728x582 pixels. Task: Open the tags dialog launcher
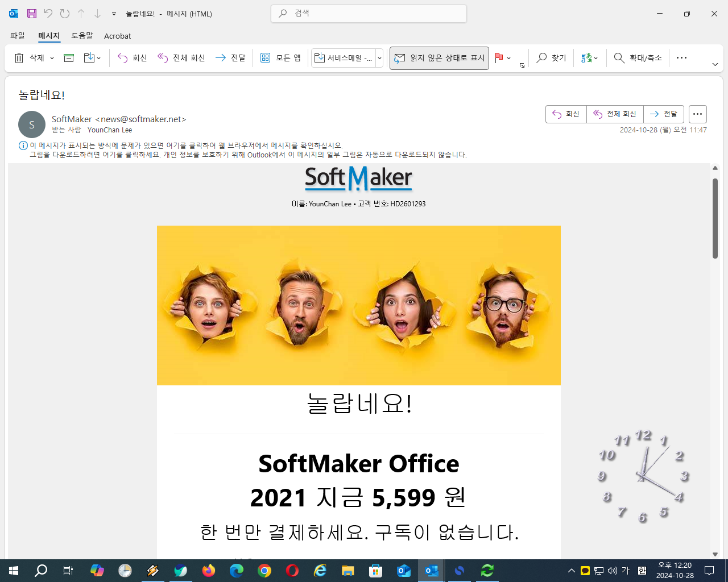[x=522, y=66]
